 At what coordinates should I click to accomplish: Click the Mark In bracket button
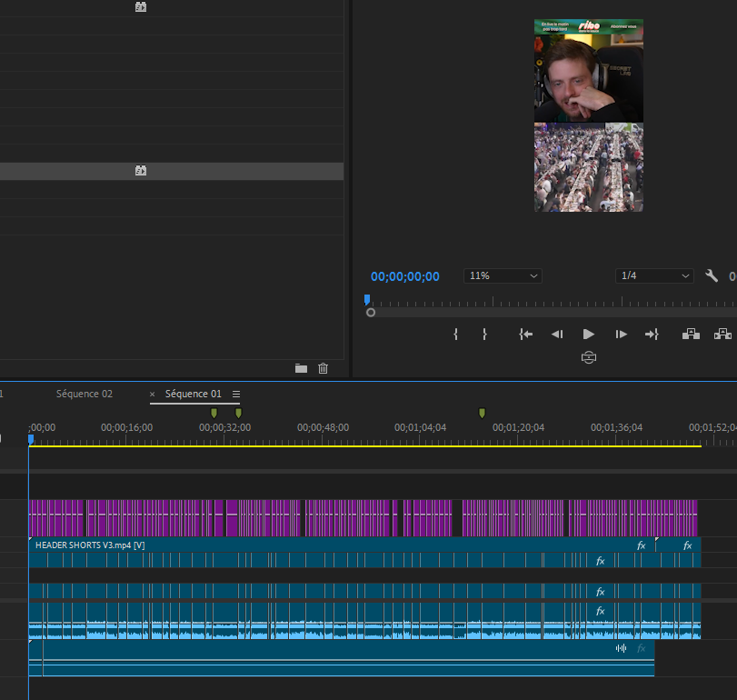455,335
